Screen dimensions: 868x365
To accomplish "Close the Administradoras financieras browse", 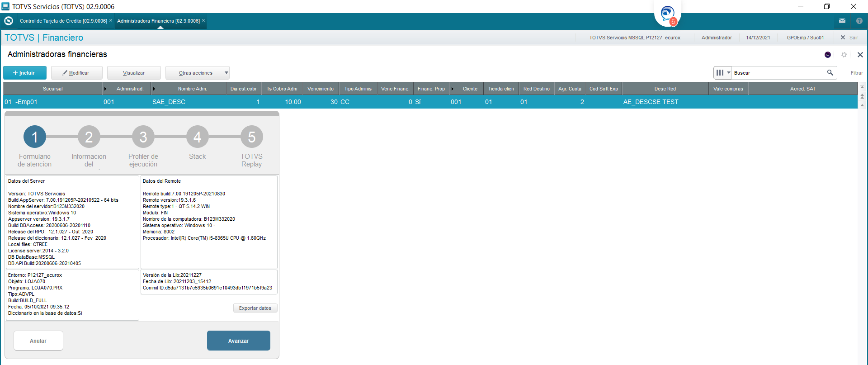I will (x=860, y=55).
